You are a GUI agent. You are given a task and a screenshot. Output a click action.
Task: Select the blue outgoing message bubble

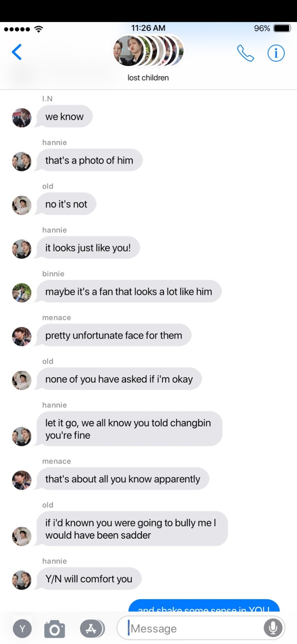click(x=204, y=606)
